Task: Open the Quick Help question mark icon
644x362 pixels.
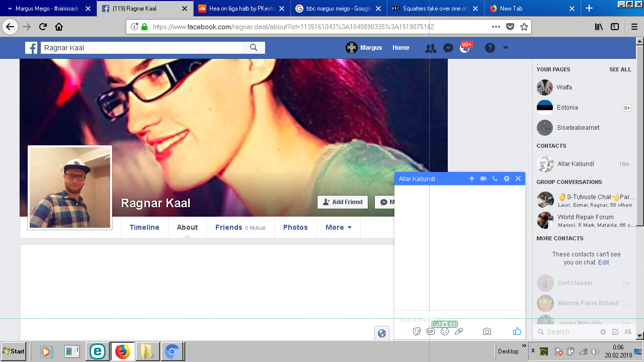Action: [490, 48]
